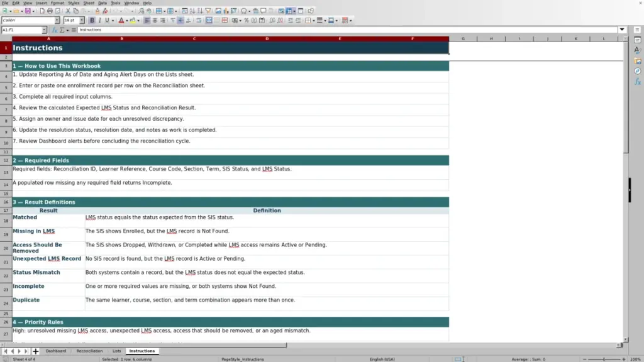This screenshot has width=644, height=362.
Task: Click the Insert Pivot Table icon
Action: [234, 11]
